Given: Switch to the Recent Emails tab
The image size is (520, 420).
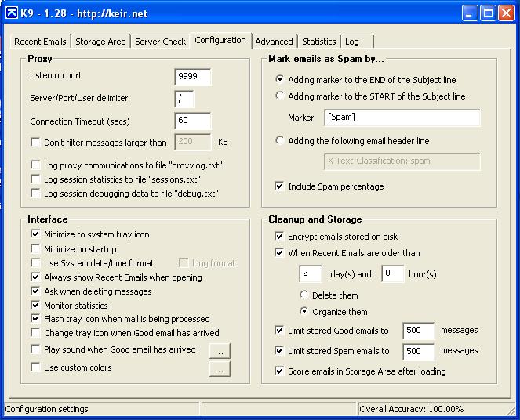Looking at the screenshot, I should 40,42.
